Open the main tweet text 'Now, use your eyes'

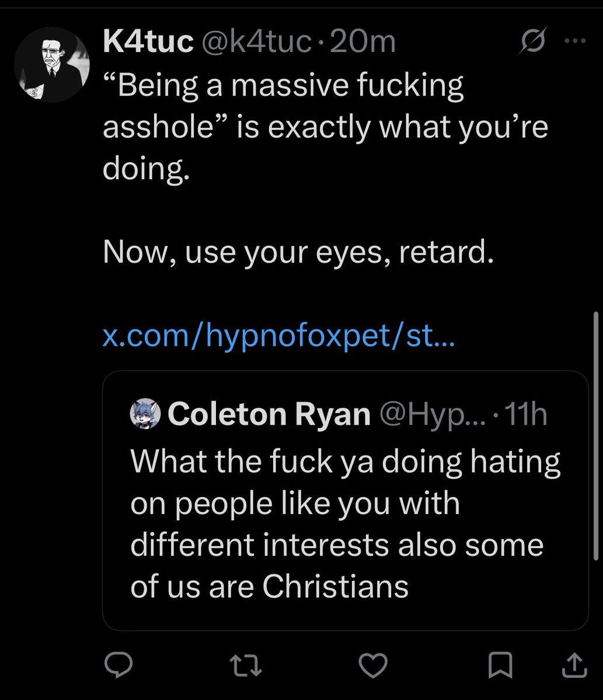click(298, 254)
